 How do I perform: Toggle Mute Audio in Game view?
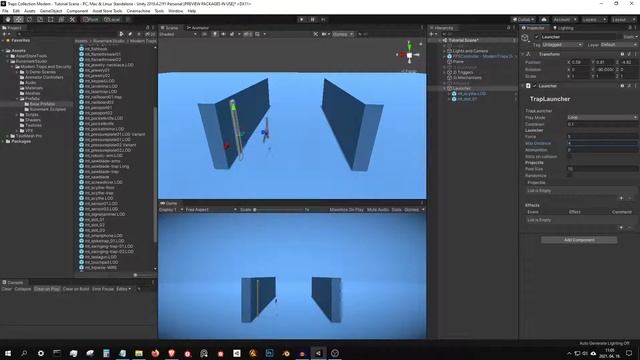pos(378,209)
